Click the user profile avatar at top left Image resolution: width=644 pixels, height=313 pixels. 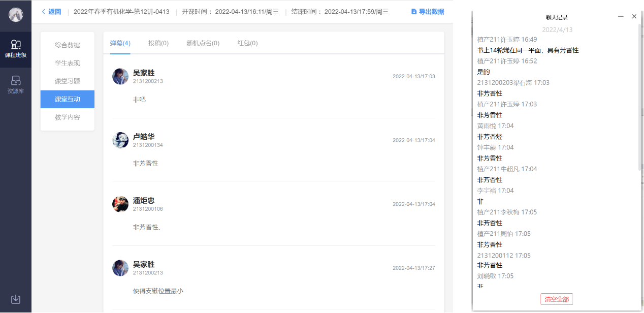[x=16, y=15]
